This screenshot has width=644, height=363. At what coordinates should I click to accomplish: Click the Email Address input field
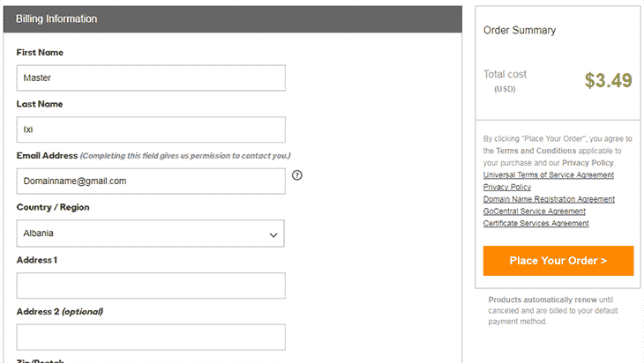tap(151, 181)
